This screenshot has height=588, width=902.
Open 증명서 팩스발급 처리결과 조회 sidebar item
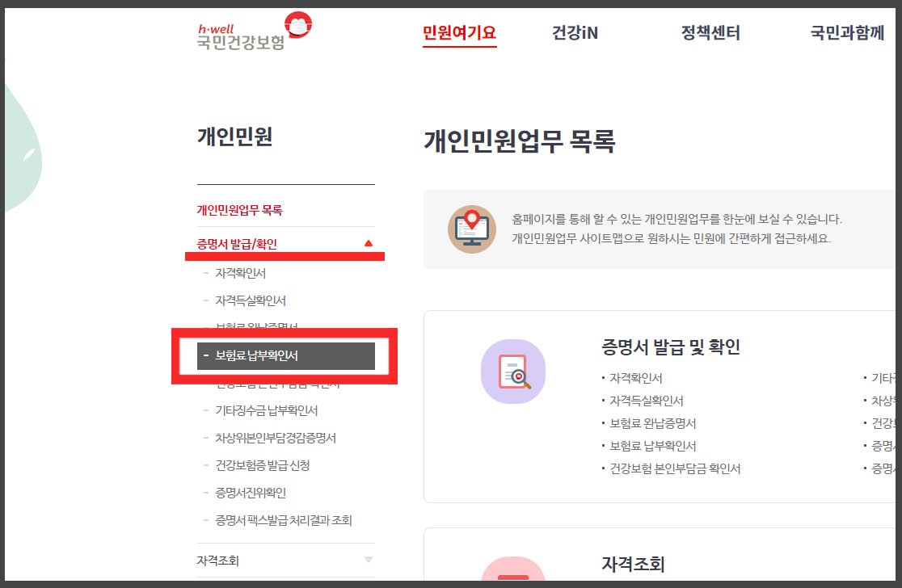284,520
